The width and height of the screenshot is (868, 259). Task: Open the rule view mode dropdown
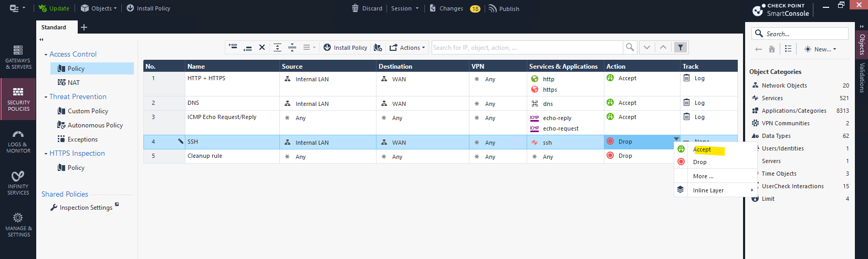tap(309, 47)
